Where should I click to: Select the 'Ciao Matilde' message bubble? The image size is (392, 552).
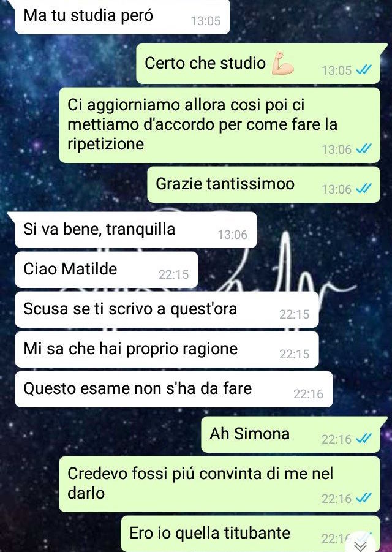(x=107, y=270)
